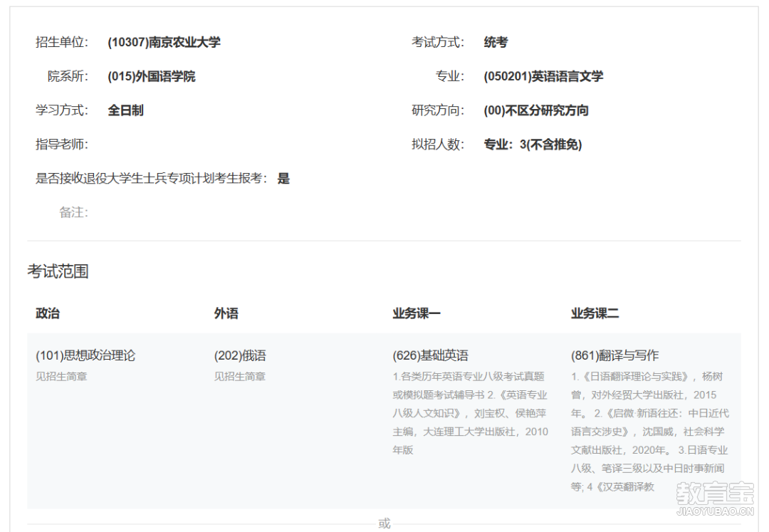Image resolution: width=769 pixels, height=532 pixels.
Task: Click the 招生单位 label
Action: pos(62,42)
